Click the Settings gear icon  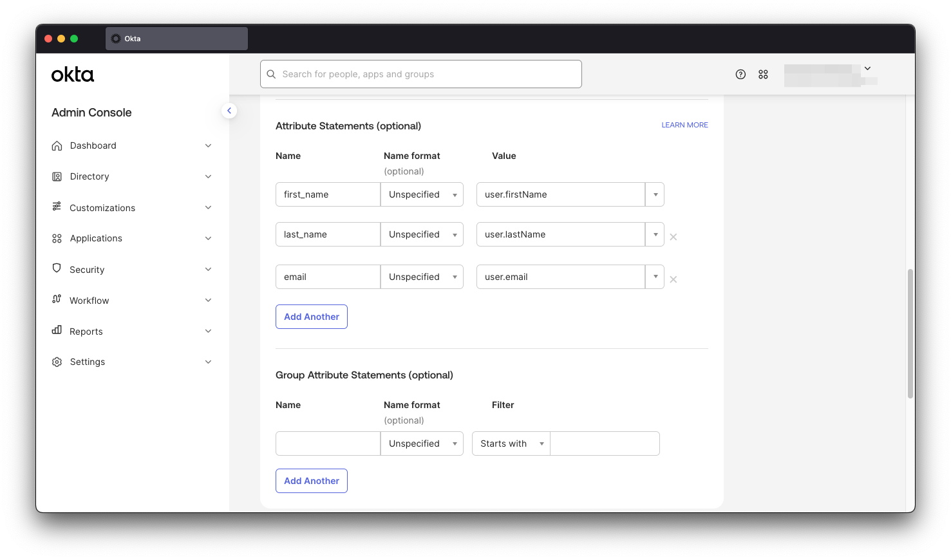(x=57, y=362)
